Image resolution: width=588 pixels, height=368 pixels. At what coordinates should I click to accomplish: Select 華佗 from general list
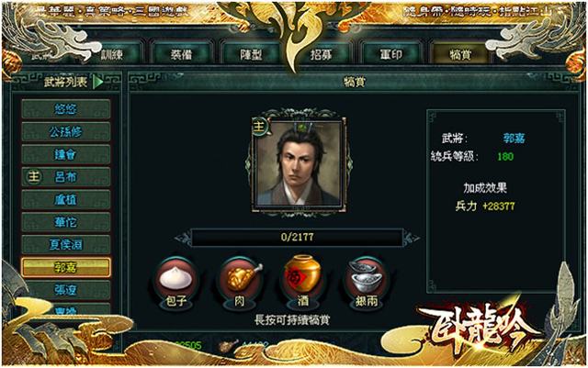pos(65,222)
